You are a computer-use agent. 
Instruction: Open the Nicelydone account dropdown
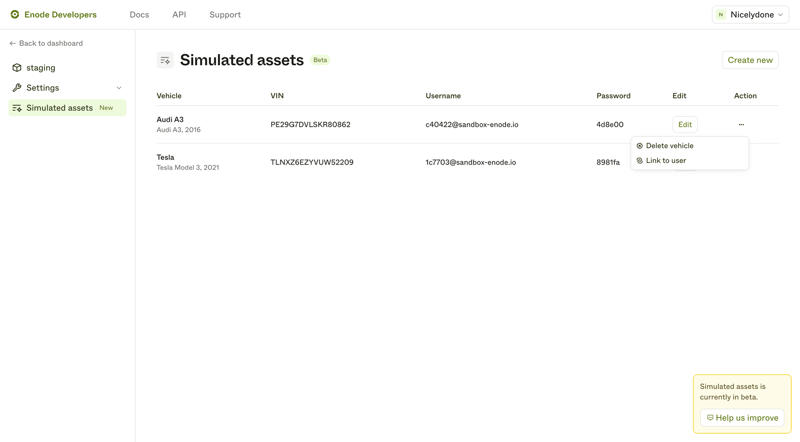pos(750,14)
